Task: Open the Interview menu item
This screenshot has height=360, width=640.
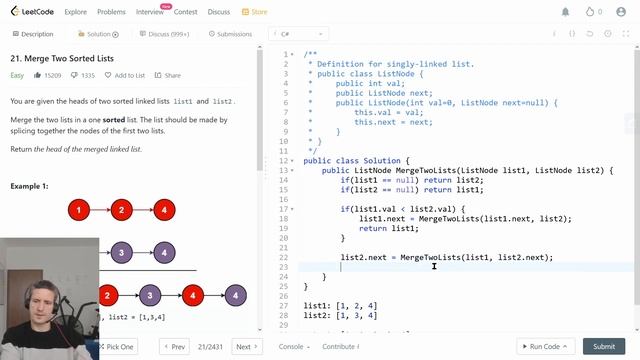Action: pyautogui.click(x=149, y=12)
